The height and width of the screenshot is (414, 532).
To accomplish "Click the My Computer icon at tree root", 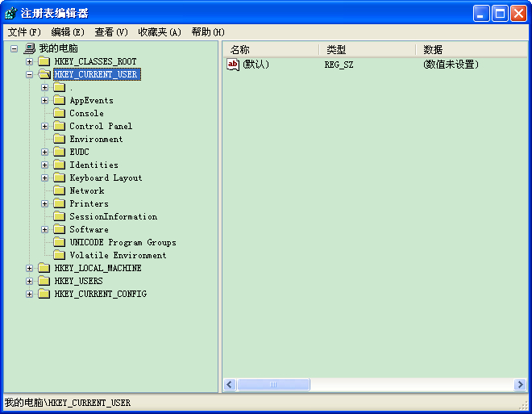I will [x=30, y=49].
